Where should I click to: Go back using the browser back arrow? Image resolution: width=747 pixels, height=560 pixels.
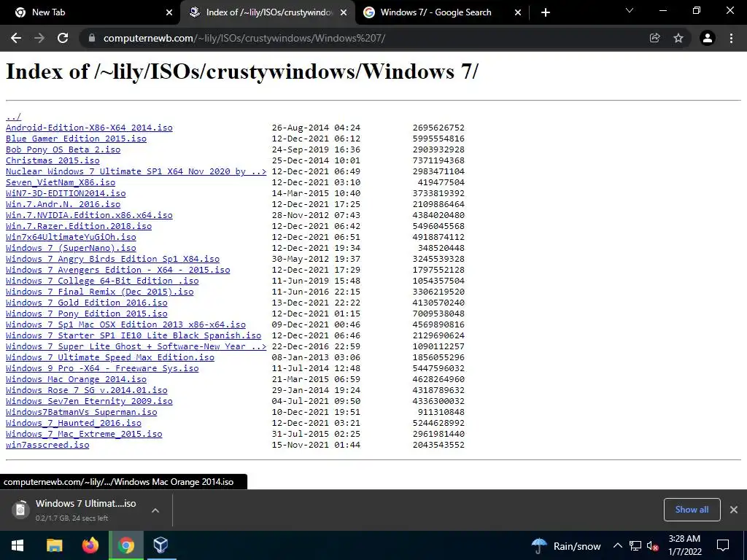pos(16,38)
